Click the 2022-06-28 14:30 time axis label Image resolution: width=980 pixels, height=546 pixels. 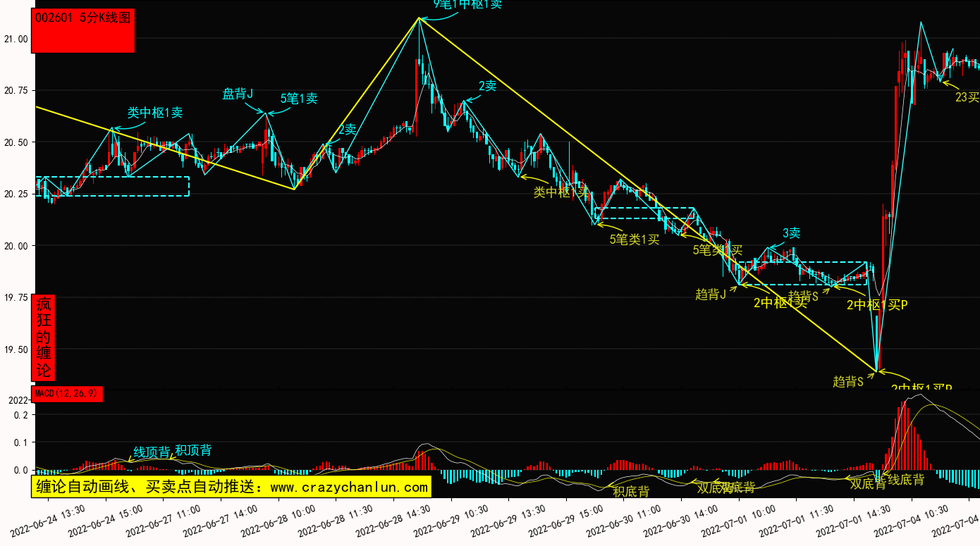coord(394,520)
